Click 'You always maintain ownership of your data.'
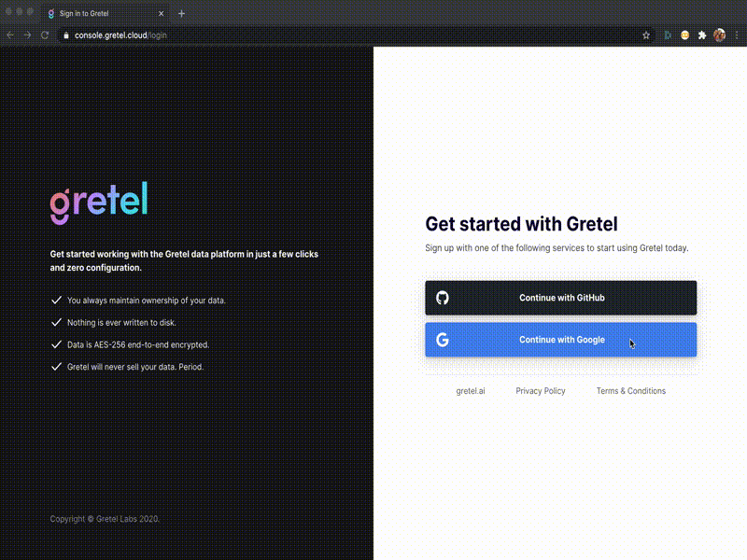This screenshot has height=560, width=747. 147,301
